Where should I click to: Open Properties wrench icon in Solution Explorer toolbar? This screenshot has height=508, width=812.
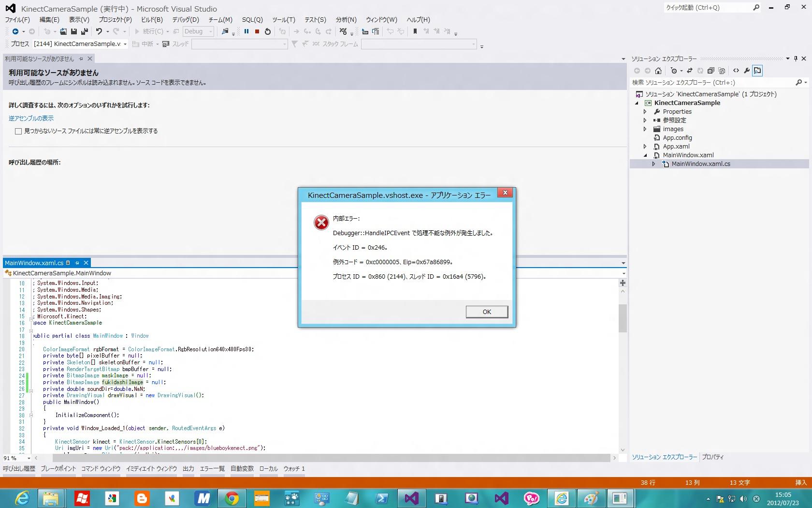[747, 71]
